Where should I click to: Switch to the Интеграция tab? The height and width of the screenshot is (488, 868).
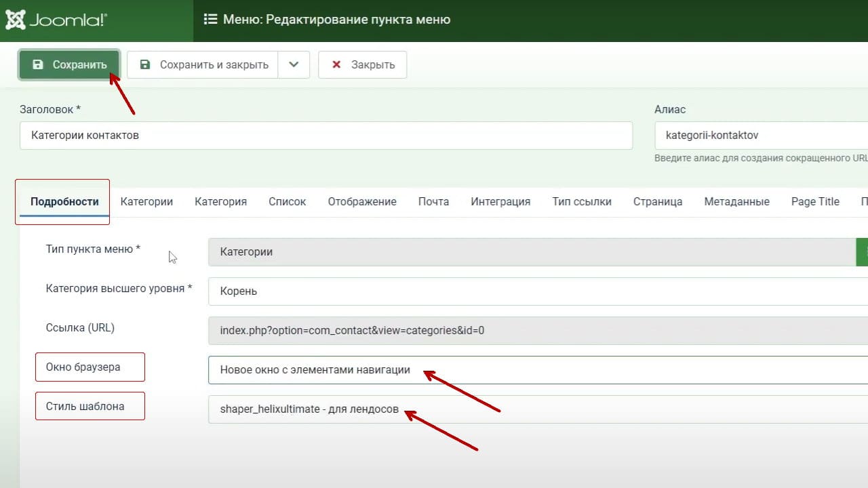[x=500, y=202]
